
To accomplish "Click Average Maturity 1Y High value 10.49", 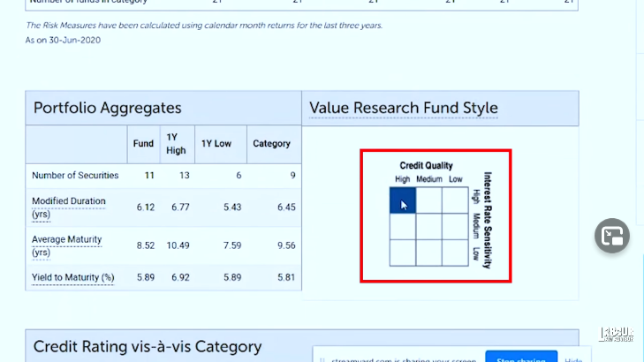I will point(178,245).
